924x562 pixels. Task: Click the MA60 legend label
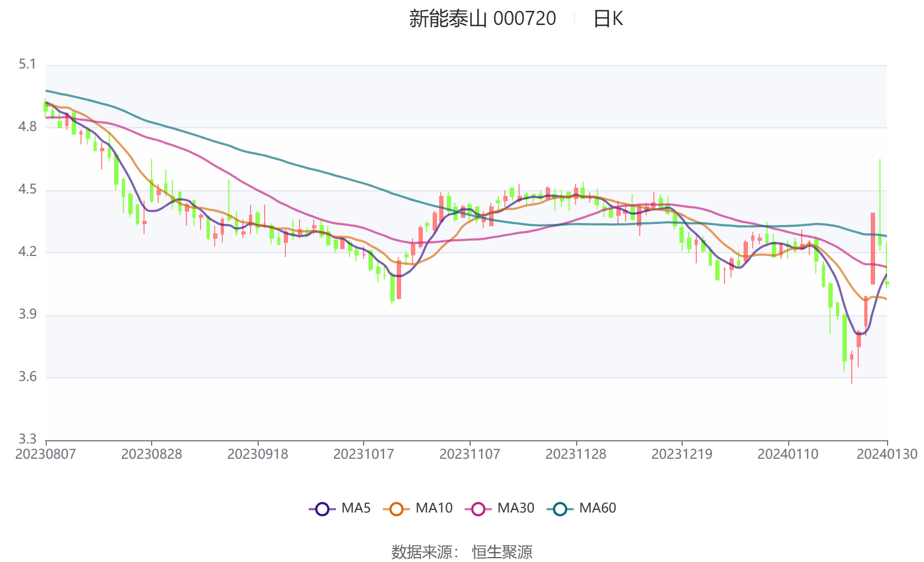(x=597, y=508)
